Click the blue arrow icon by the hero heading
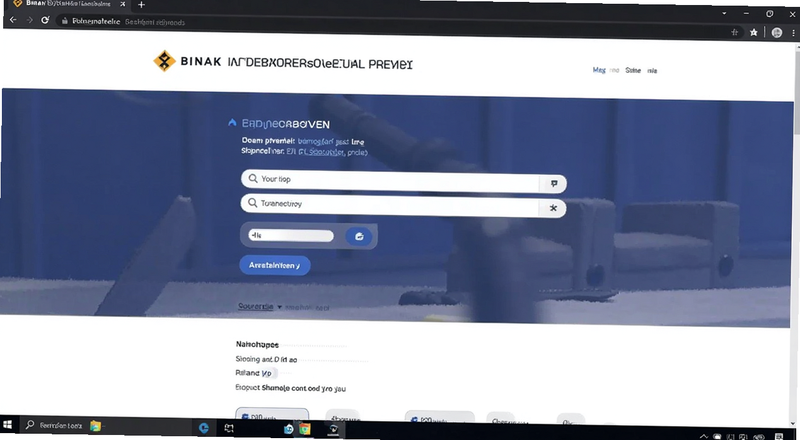The width and height of the screenshot is (800, 440). [x=232, y=123]
